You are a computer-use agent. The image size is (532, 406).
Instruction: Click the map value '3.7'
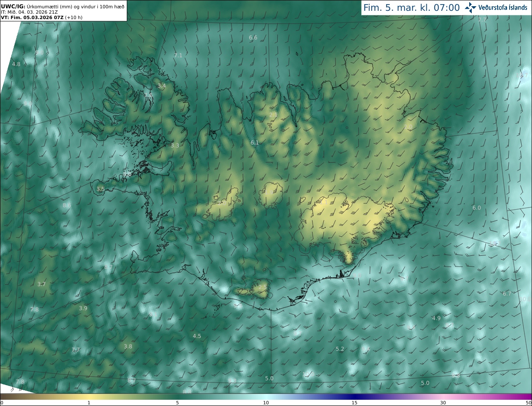point(42,284)
